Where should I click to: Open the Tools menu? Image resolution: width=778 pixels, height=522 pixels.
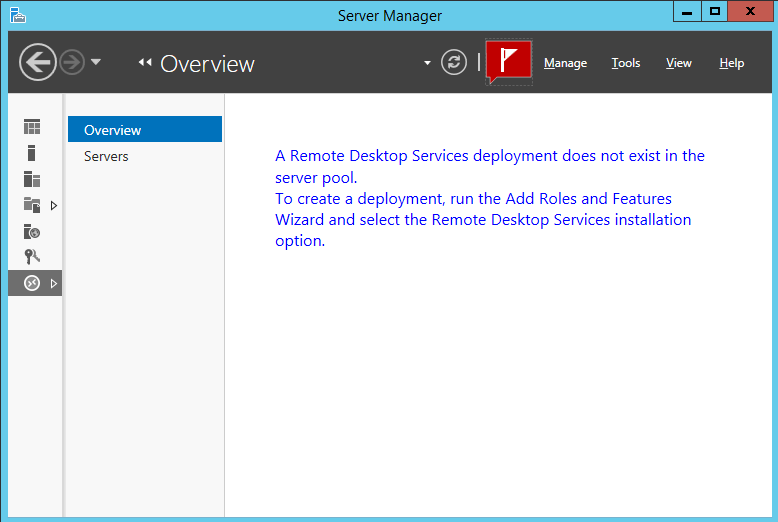point(626,63)
